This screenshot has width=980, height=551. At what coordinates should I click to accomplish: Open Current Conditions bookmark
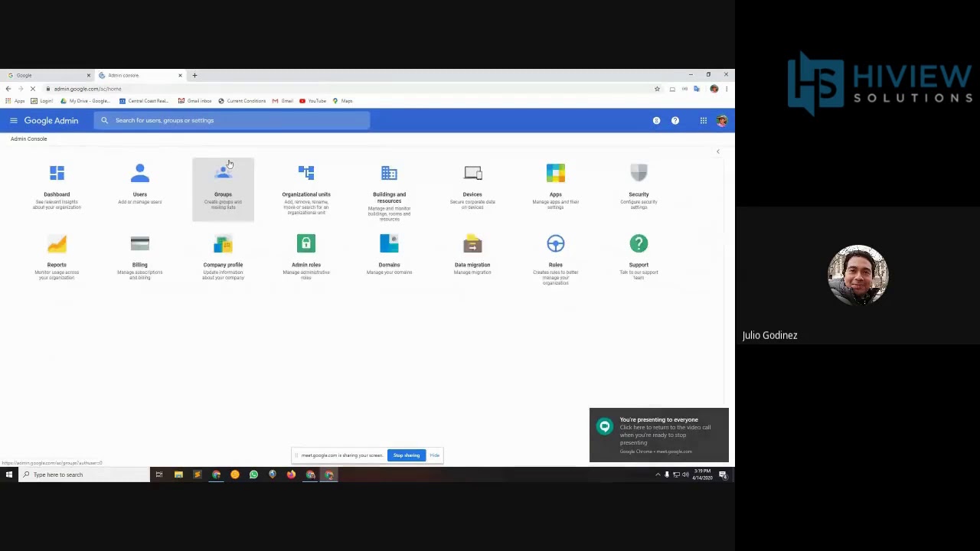[x=241, y=101]
